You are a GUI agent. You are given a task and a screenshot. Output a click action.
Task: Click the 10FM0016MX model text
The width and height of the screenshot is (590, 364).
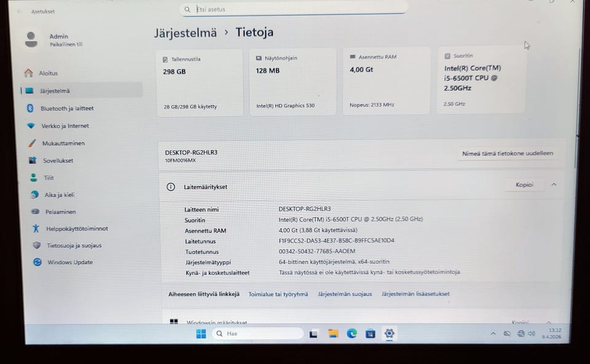tap(180, 160)
